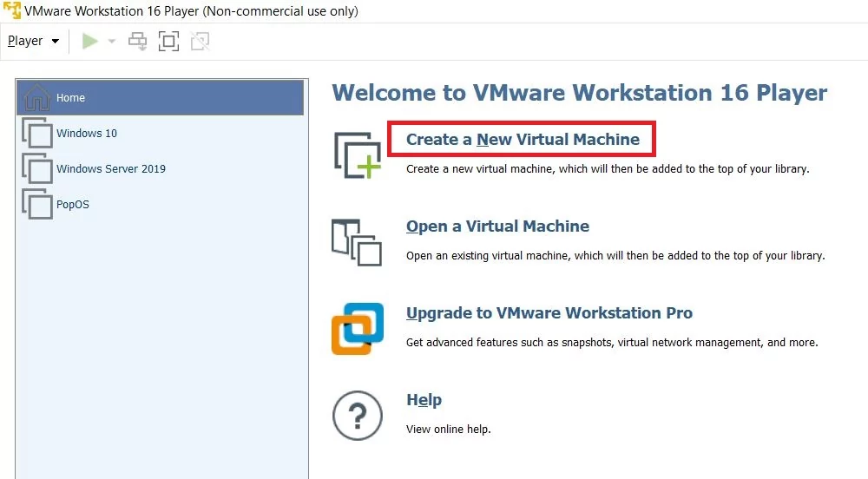Enter full screen mode via toolbar icon
The height and width of the screenshot is (479, 868).
coord(169,41)
